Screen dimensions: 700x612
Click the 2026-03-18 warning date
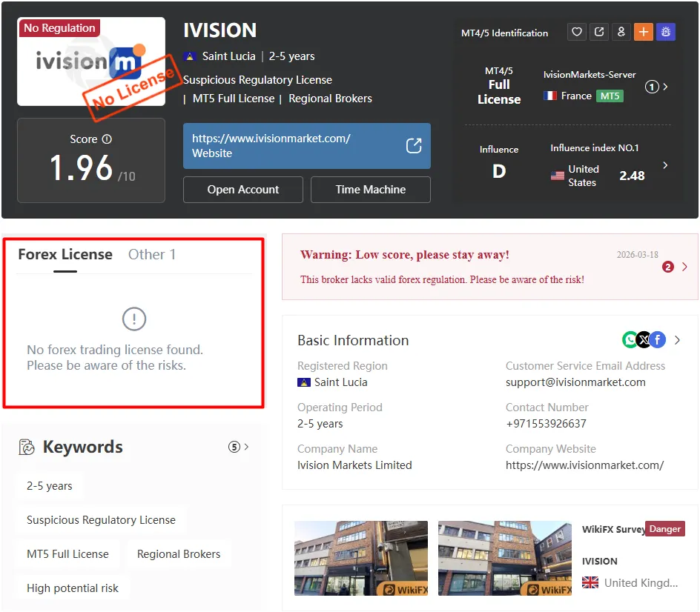click(637, 255)
